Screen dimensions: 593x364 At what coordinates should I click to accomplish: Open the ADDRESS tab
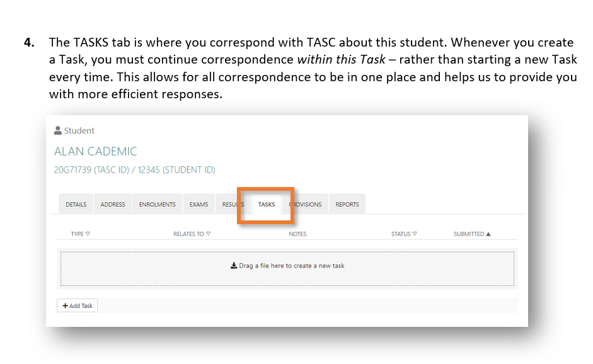[x=113, y=205]
